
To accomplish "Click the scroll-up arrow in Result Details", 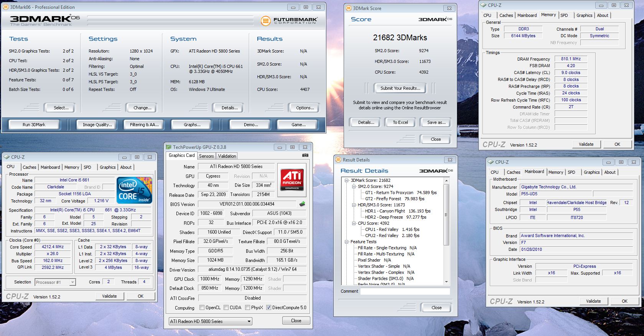I will pyautogui.click(x=446, y=180).
